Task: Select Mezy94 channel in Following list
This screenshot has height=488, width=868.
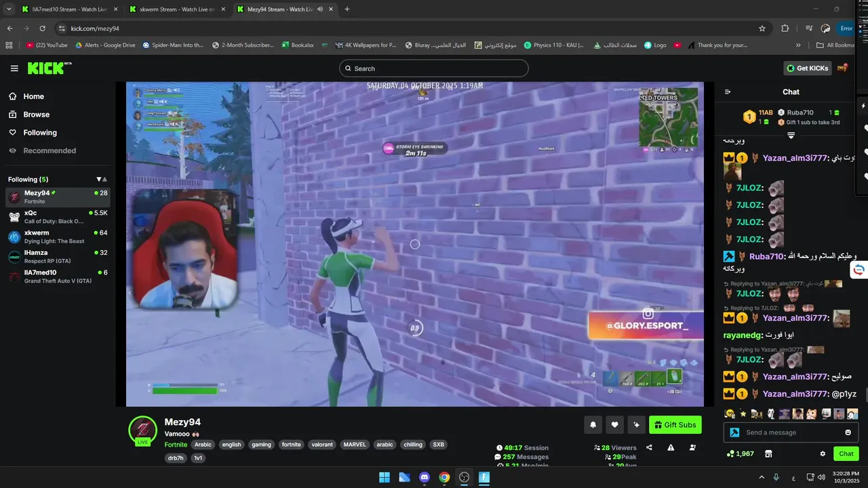Action: point(58,197)
